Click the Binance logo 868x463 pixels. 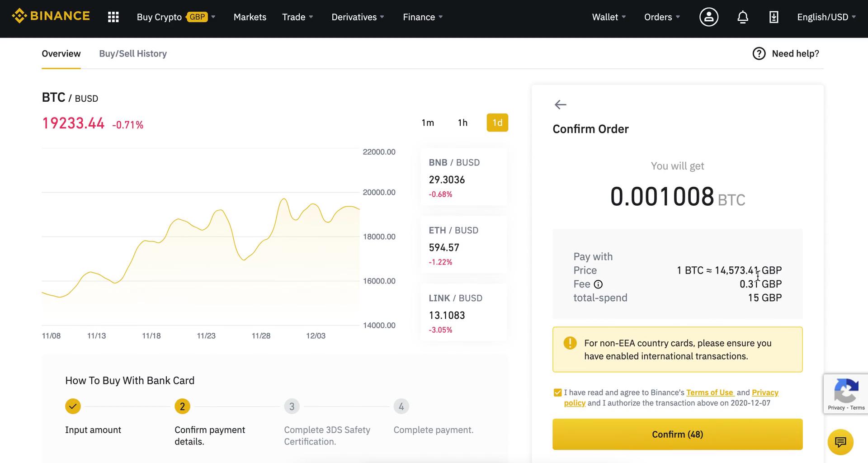click(50, 16)
